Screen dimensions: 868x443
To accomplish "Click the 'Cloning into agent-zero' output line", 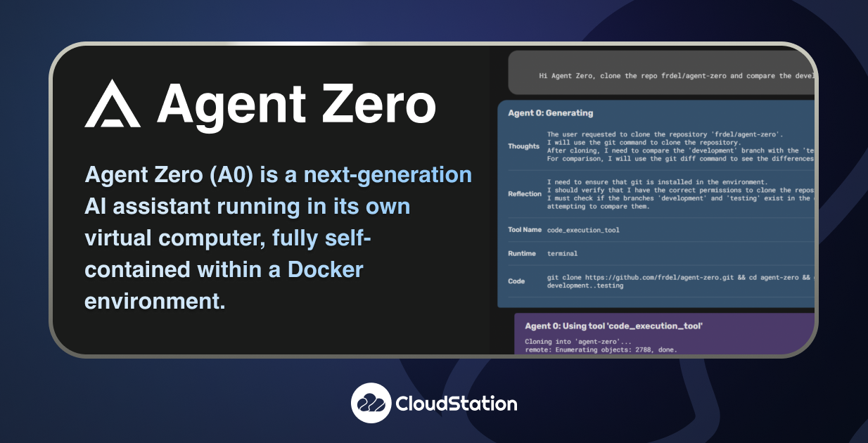I will pyautogui.click(x=575, y=341).
